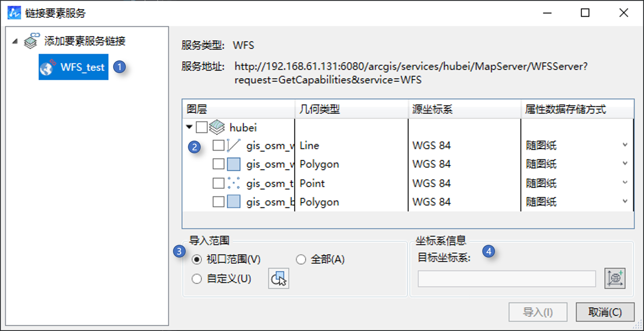Image resolution: width=644 pixels, height=331 pixels.
Task: Collapse the hubei layer group
Action: (x=189, y=127)
